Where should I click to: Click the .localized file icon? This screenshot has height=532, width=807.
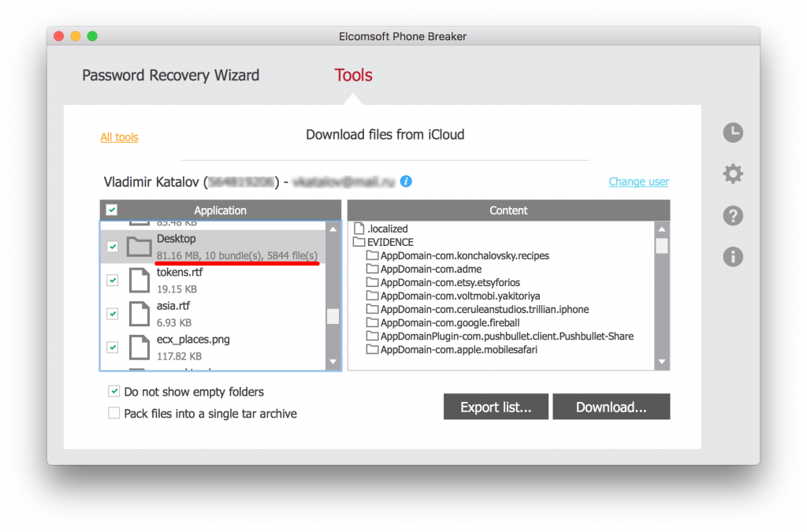[359, 229]
